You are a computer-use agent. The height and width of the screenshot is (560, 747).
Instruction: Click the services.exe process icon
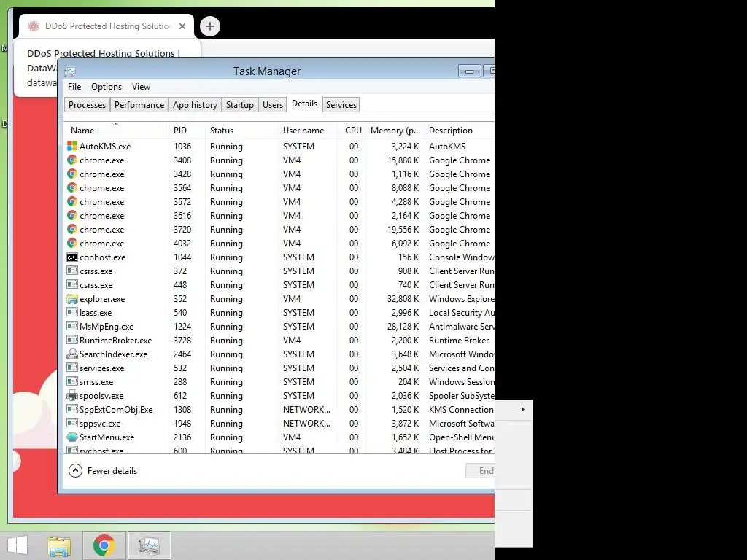pyautogui.click(x=72, y=367)
